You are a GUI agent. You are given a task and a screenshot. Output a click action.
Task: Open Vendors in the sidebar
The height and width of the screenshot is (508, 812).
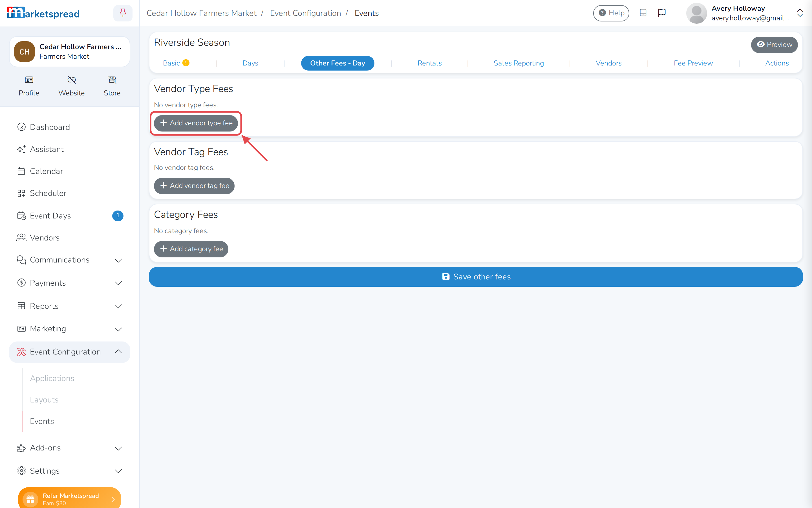pyautogui.click(x=69, y=238)
